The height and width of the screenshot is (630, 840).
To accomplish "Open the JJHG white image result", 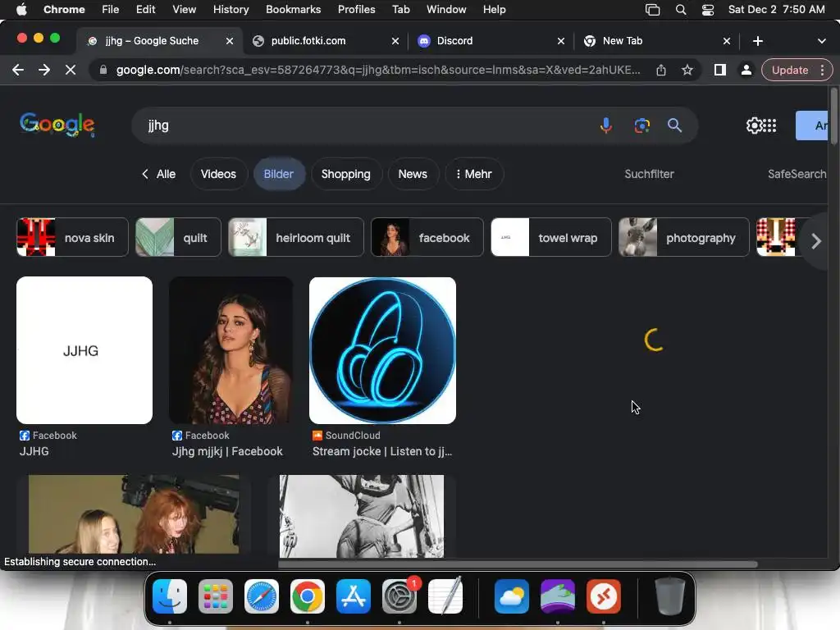I will pyautogui.click(x=84, y=350).
